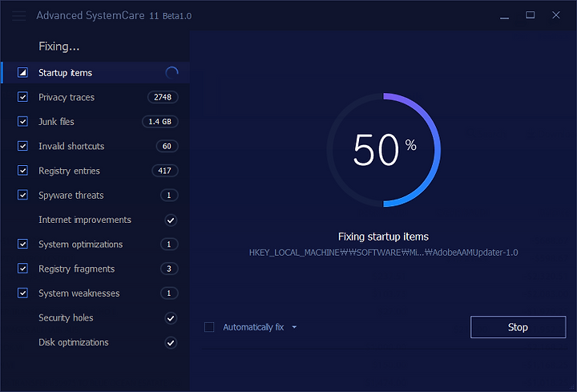
Task: Uncheck the System weaknesses checkbox
Action: pyautogui.click(x=22, y=293)
